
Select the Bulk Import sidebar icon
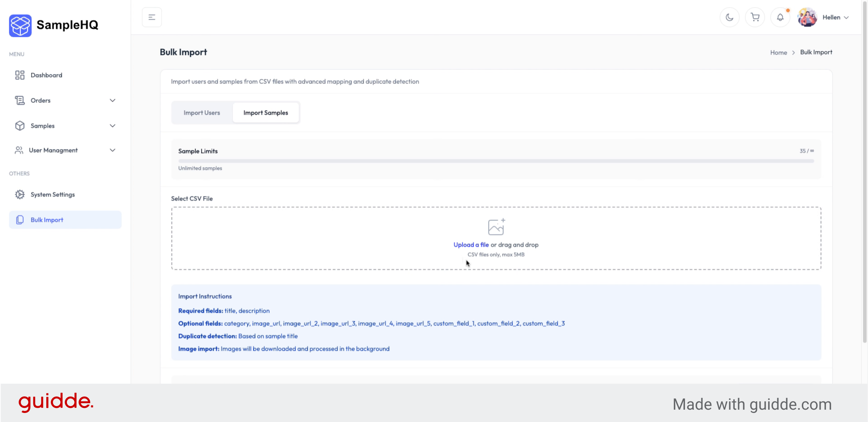tap(20, 219)
